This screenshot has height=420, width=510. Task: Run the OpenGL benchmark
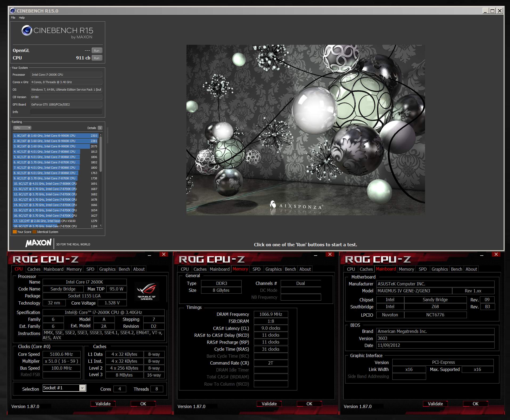(97, 51)
